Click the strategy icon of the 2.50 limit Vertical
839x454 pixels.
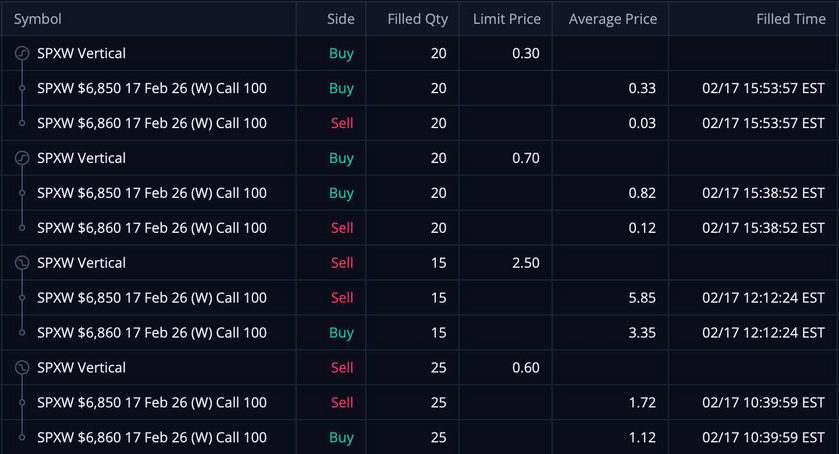click(x=22, y=263)
